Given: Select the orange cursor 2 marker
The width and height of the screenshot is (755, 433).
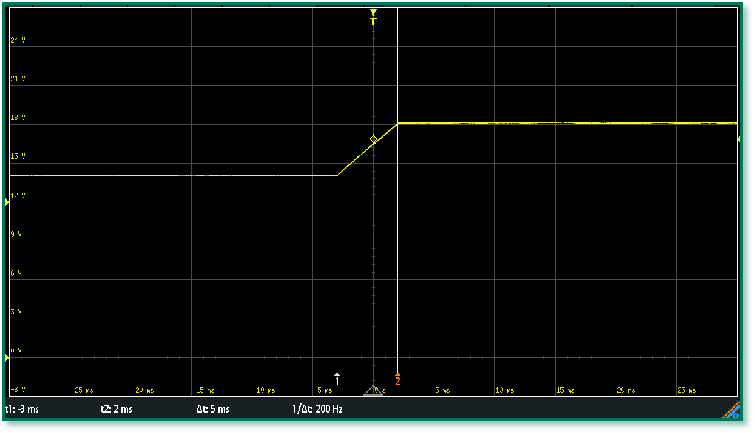Looking at the screenshot, I should coord(398,379).
